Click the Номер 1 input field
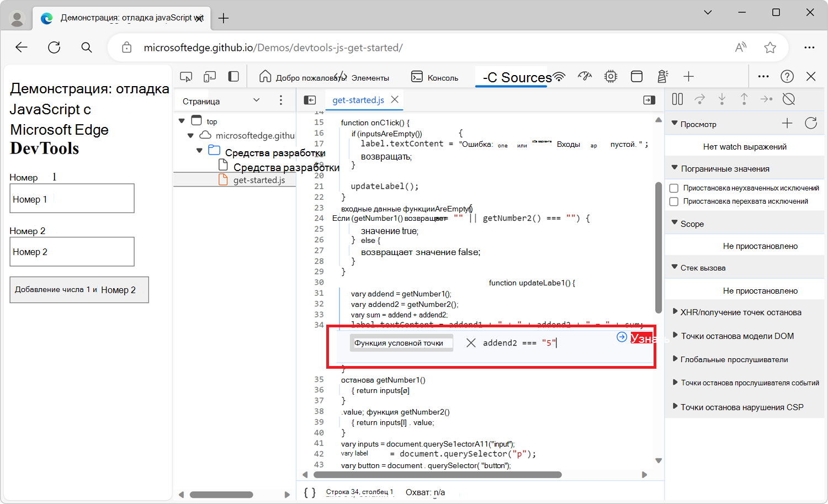Viewport: 828px width, 504px height. [72, 198]
